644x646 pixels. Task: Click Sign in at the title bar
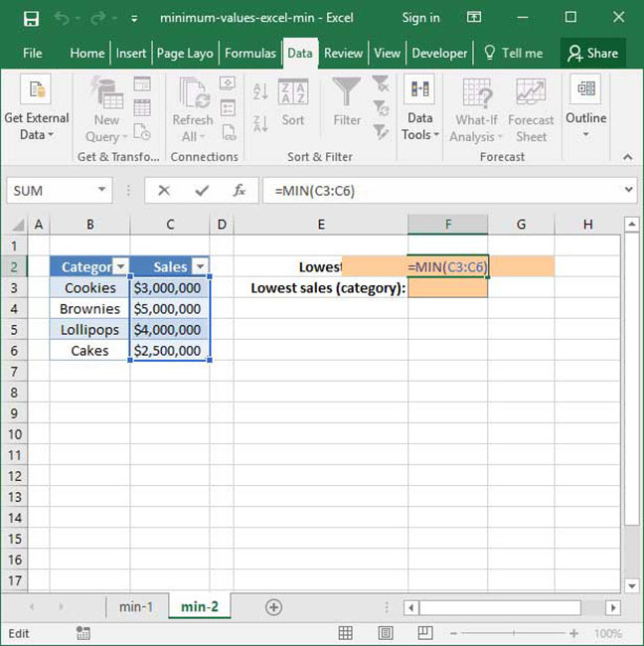point(420,18)
